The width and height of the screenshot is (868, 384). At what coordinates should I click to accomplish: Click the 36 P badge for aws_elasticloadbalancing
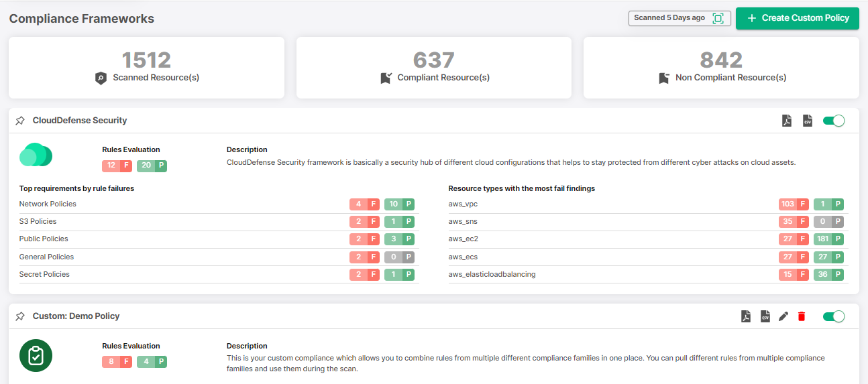[828, 275]
